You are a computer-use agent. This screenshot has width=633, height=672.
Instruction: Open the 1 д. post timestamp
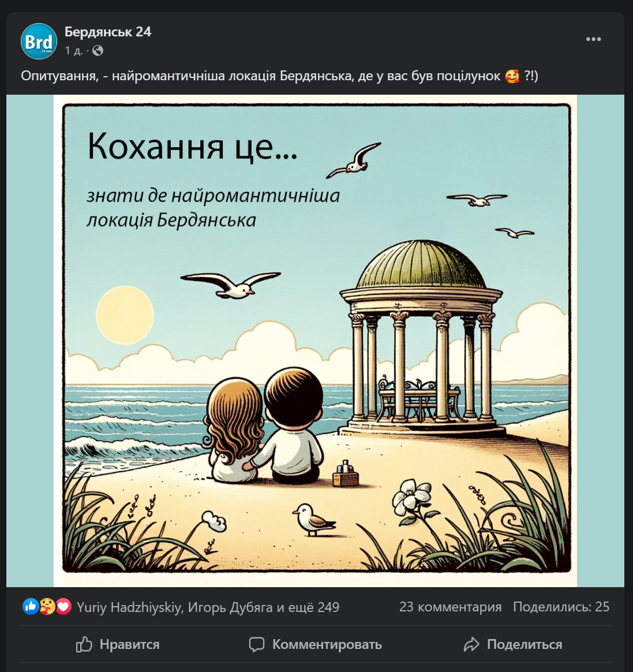pyautogui.click(x=73, y=51)
